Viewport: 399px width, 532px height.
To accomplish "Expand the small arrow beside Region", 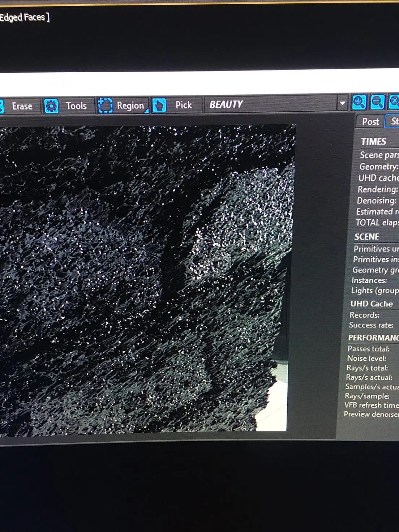I will pyautogui.click(x=146, y=111).
